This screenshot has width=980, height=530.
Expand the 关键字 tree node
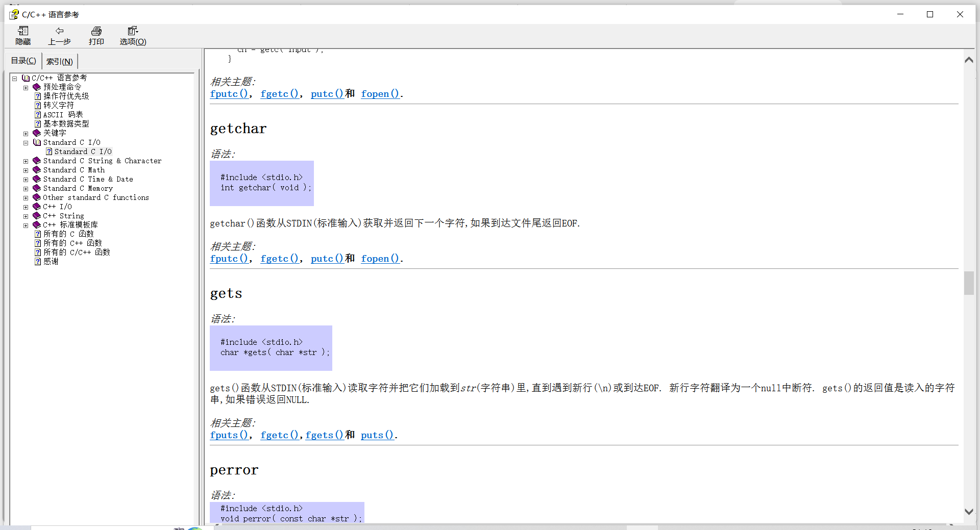point(26,134)
